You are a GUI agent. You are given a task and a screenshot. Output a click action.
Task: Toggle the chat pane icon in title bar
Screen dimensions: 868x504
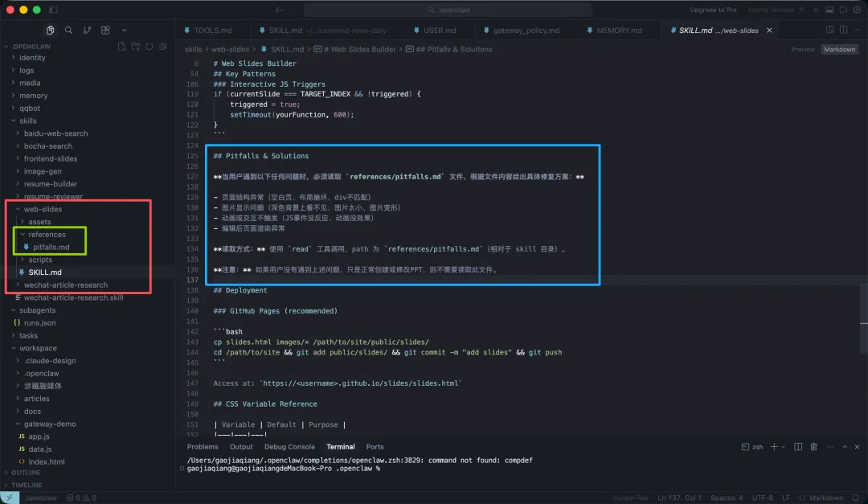coord(843,10)
